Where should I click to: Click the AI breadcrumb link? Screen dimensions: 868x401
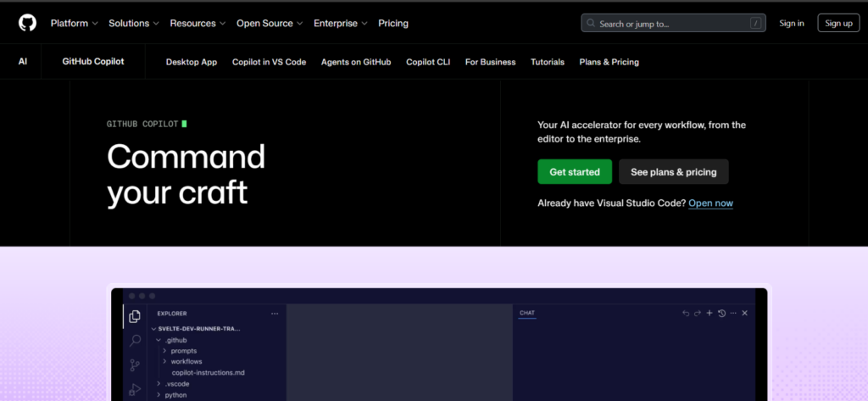coord(23,62)
